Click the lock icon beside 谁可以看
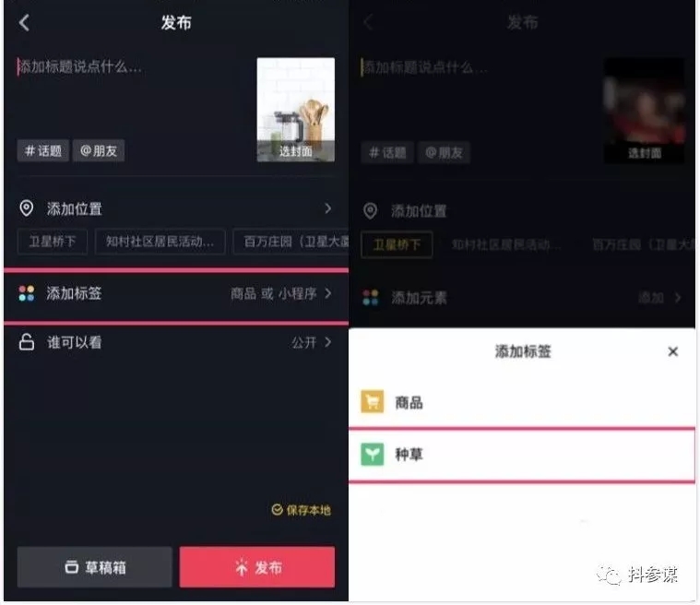 point(27,342)
